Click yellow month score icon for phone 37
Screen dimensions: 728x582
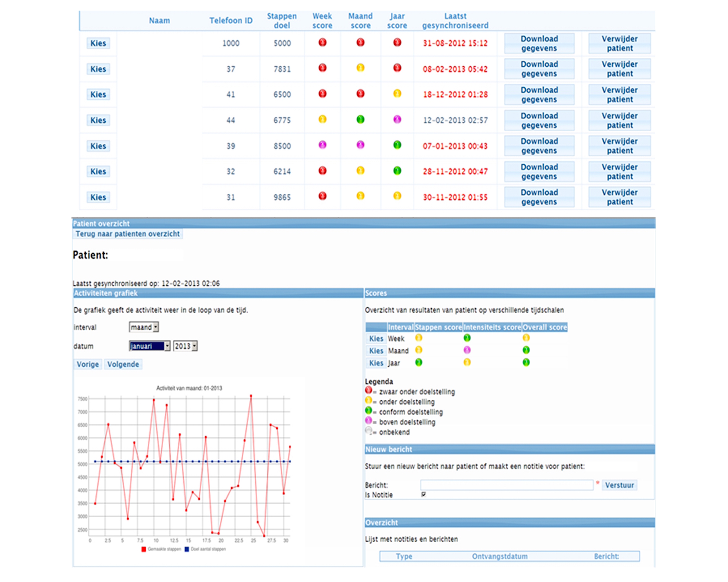pos(360,68)
